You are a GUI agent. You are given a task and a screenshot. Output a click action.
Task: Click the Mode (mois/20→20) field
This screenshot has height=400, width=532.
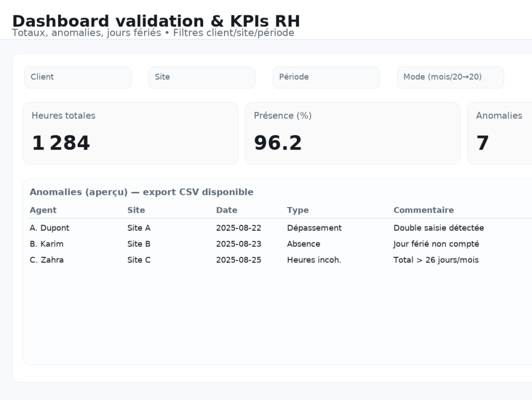(x=450, y=77)
